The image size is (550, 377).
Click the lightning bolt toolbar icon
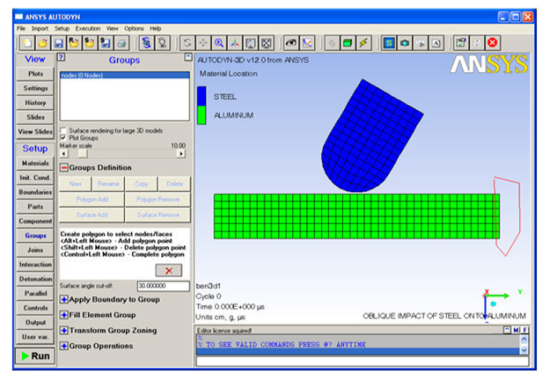click(x=364, y=43)
